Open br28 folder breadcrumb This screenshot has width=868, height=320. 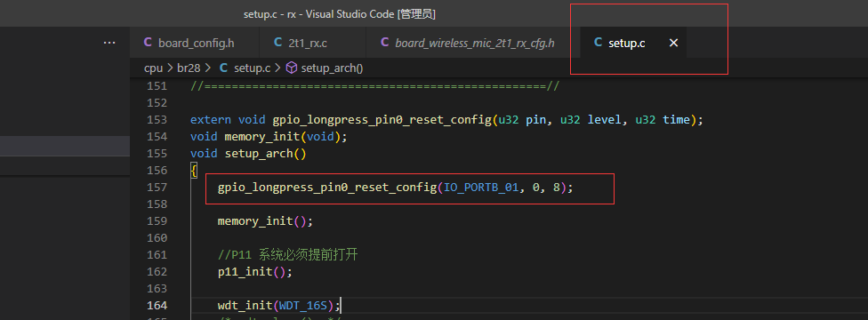189,68
